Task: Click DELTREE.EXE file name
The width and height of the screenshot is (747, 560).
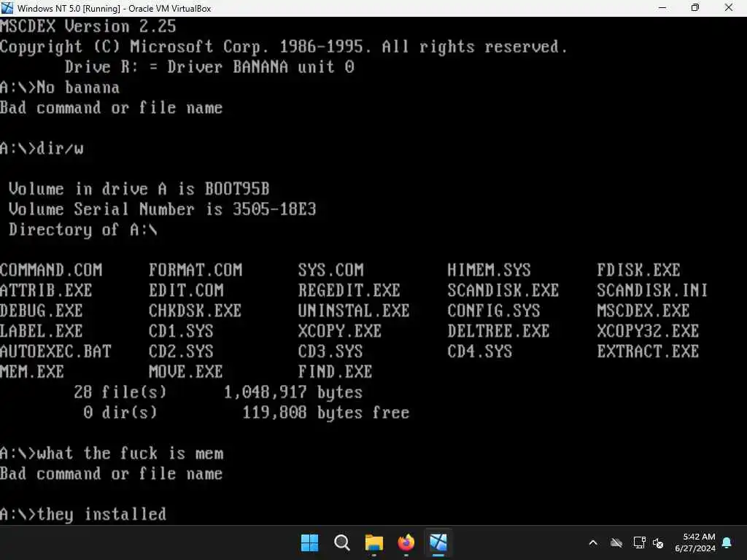Action: 498,331
